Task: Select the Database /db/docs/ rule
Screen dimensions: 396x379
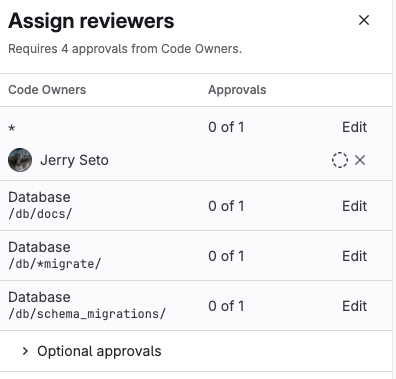Action: point(196,206)
